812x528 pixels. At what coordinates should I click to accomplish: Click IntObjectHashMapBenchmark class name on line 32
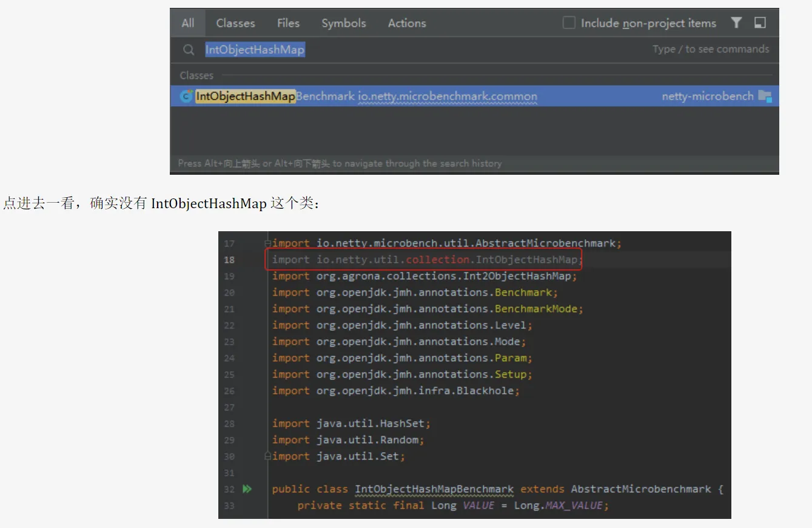(434, 489)
